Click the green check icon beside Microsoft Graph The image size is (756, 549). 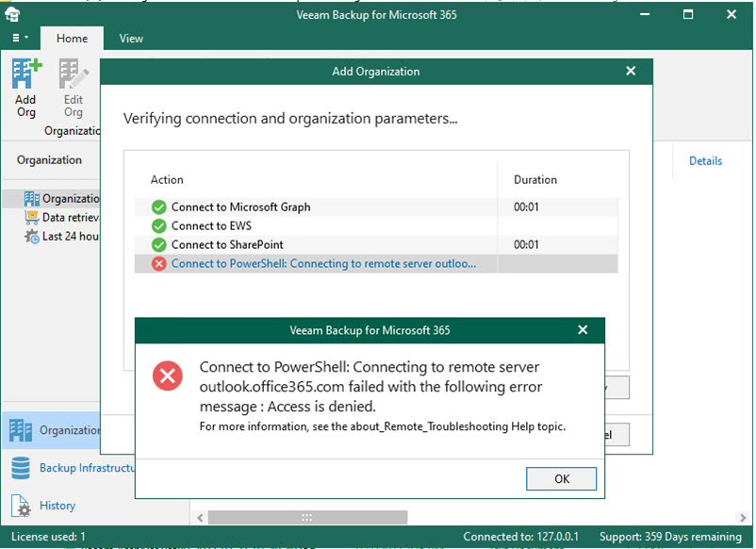tap(158, 207)
